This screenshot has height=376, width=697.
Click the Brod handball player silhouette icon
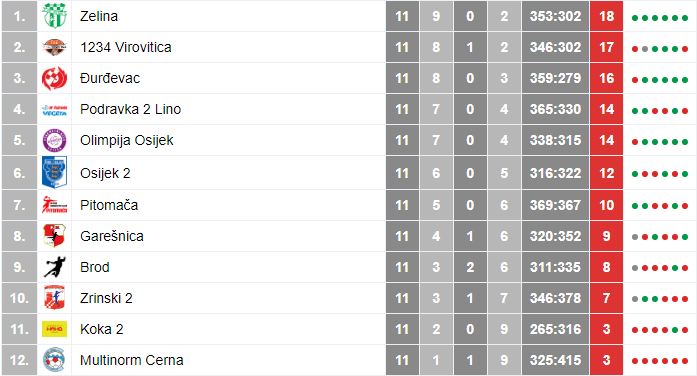(55, 267)
